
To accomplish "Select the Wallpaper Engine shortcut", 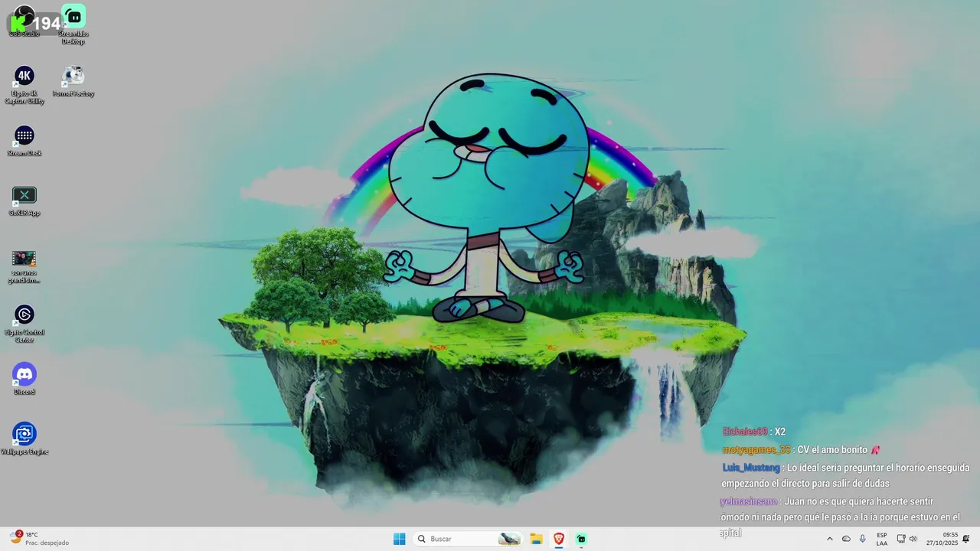I will coord(24,439).
